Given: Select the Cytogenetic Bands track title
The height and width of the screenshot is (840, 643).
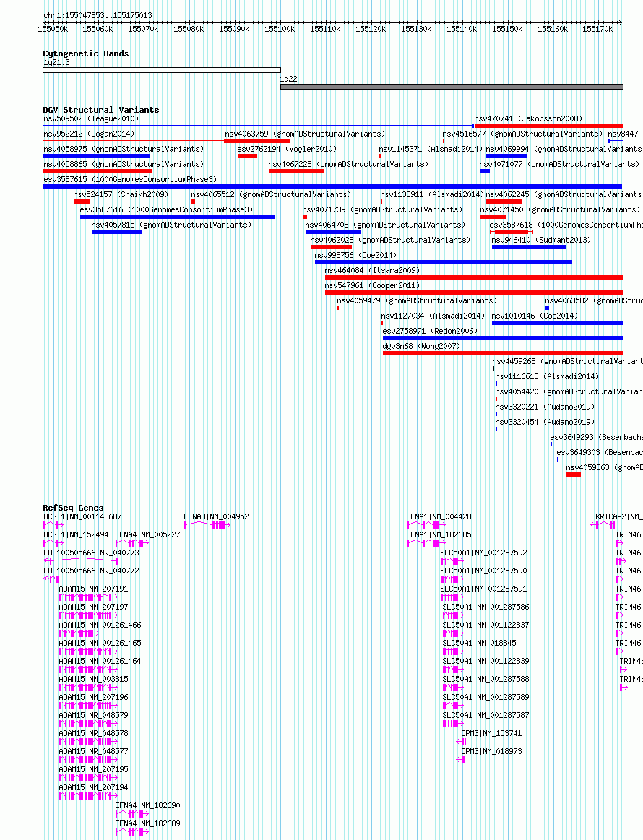Looking at the screenshot, I should point(86,53).
